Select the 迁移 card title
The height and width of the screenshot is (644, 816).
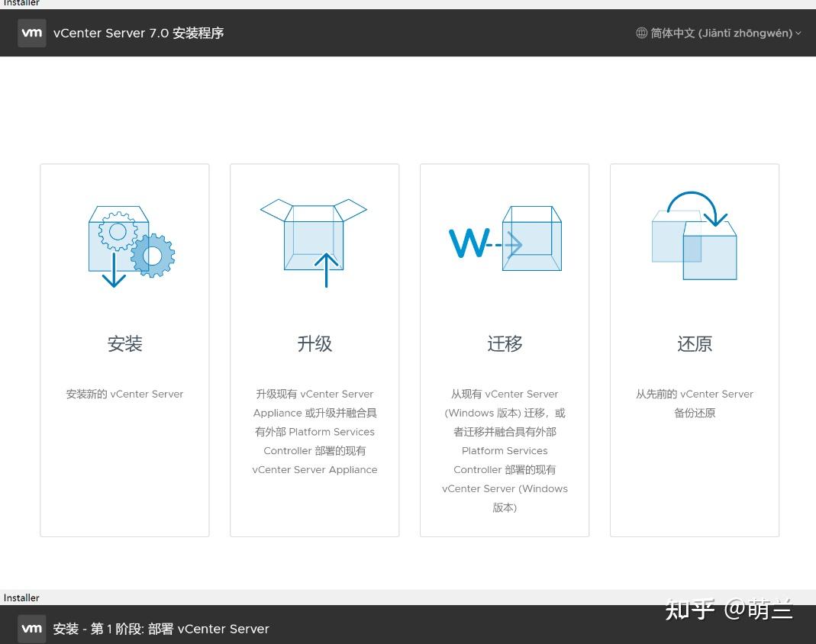(505, 344)
